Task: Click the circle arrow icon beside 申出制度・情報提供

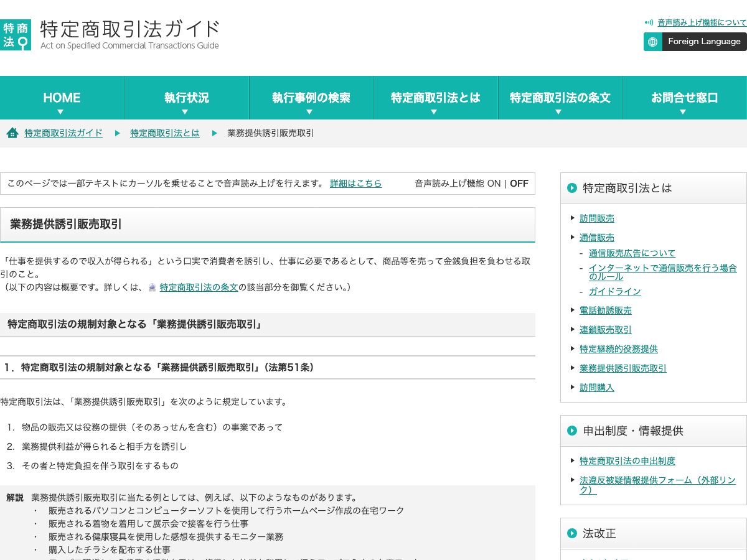Action: (x=572, y=431)
